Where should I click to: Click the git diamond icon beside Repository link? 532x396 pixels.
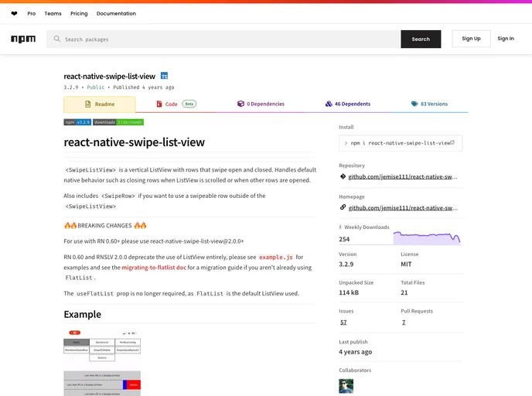click(x=343, y=176)
